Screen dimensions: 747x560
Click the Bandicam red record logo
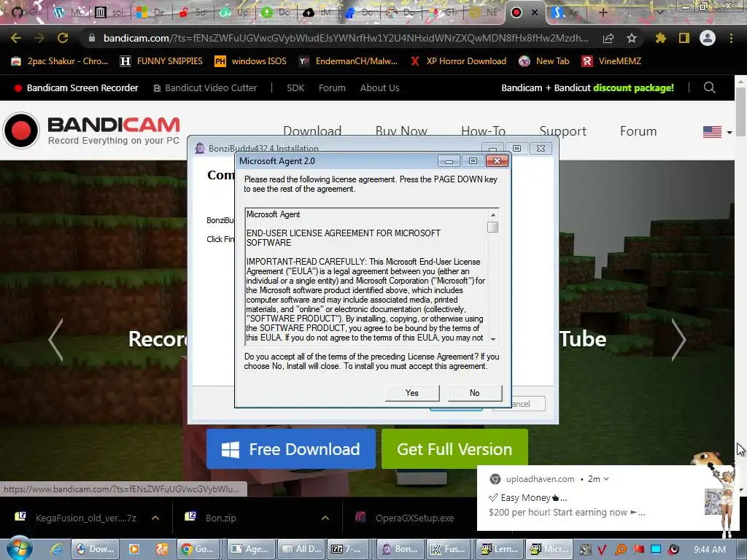pos(21,131)
